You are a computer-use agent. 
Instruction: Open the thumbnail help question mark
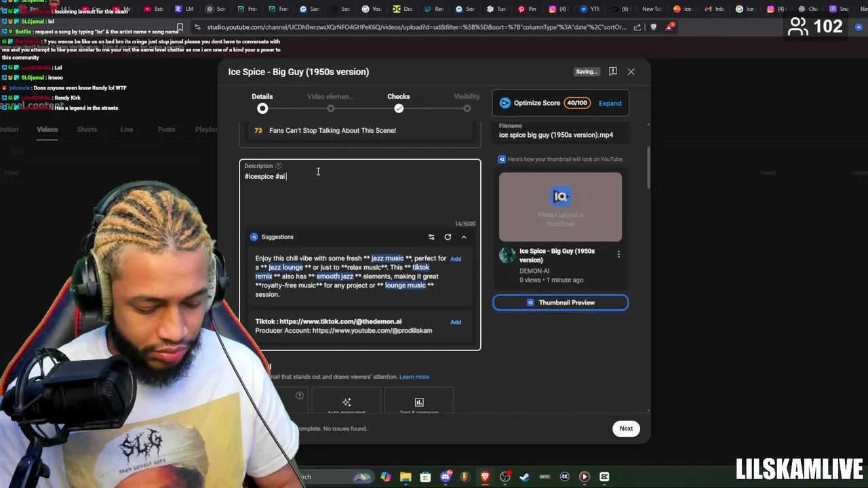(x=299, y=395)
